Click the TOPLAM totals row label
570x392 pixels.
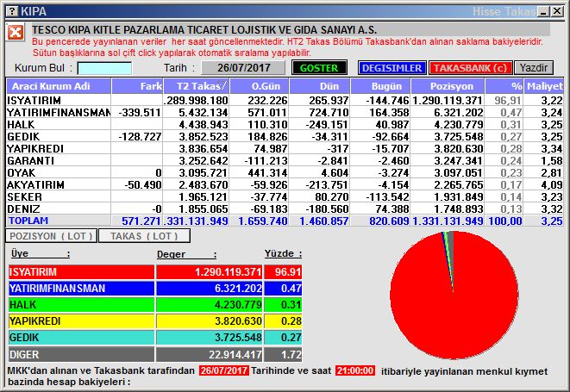tap(28, 221)
